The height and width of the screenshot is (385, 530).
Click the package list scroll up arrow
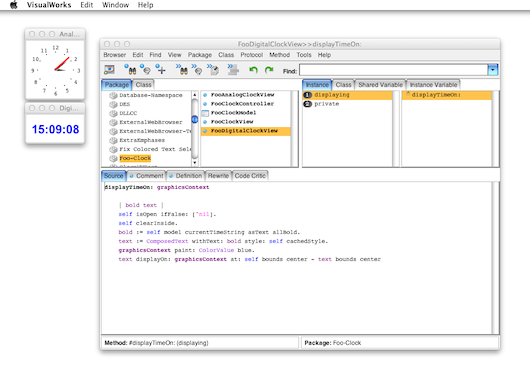pyautogui.click(x=195, y=95)
